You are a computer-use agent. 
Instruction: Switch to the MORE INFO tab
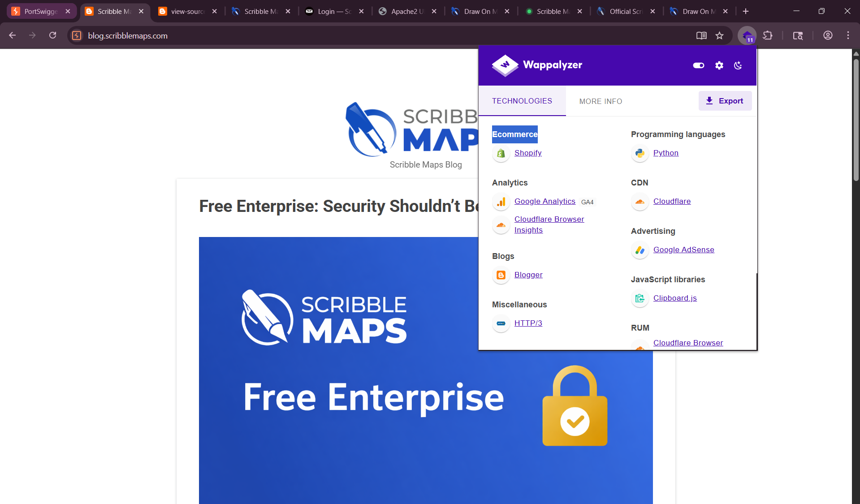pyautogui.click(x=601, y=101)
